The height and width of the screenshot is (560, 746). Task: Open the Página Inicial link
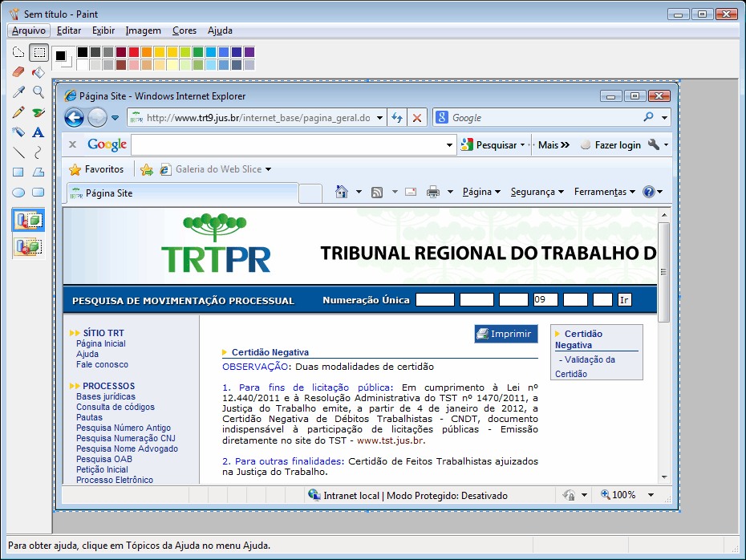[x=101, y=343]
